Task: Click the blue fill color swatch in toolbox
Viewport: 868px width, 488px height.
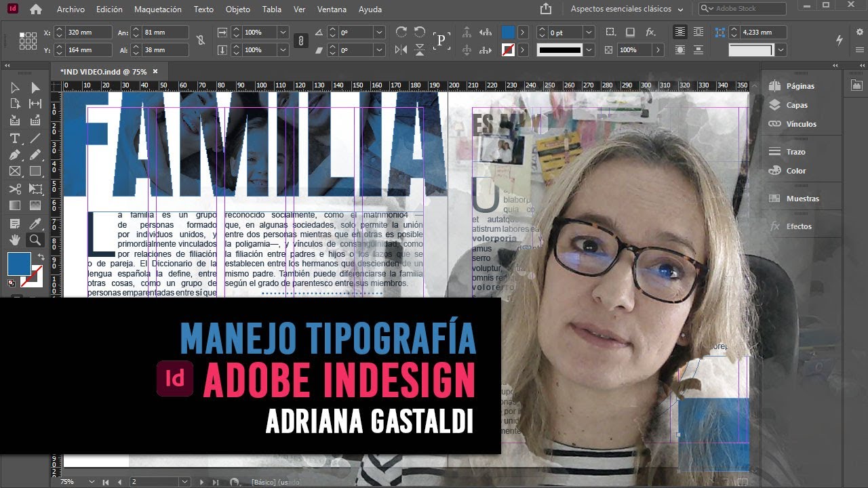Action: click(19, 264)
